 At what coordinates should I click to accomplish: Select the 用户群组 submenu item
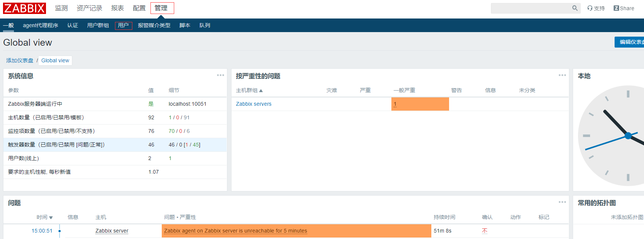click(98, 25)
